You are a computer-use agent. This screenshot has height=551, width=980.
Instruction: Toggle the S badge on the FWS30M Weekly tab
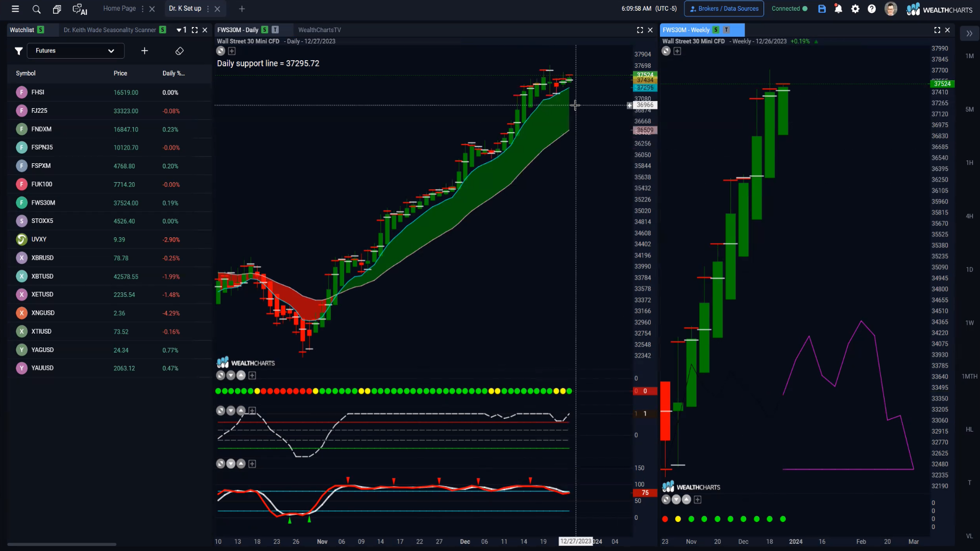[716, 30]
